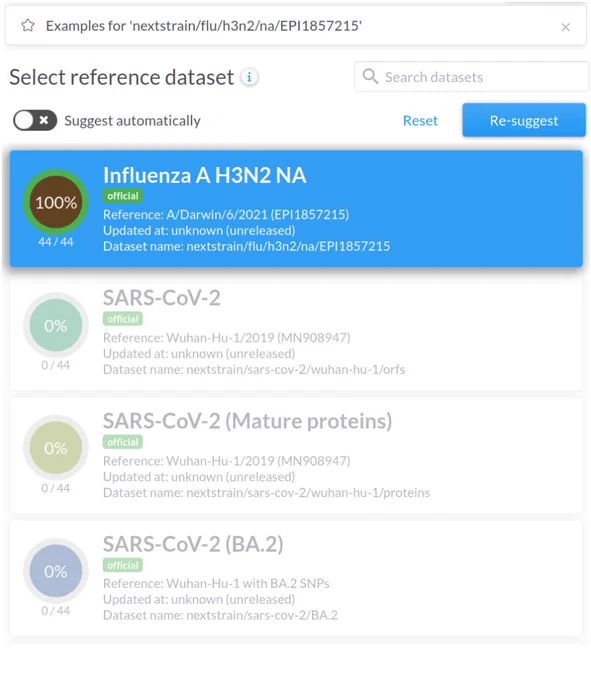Select the Influenza A H3N2 NA dataset

[x=296, y=209]
